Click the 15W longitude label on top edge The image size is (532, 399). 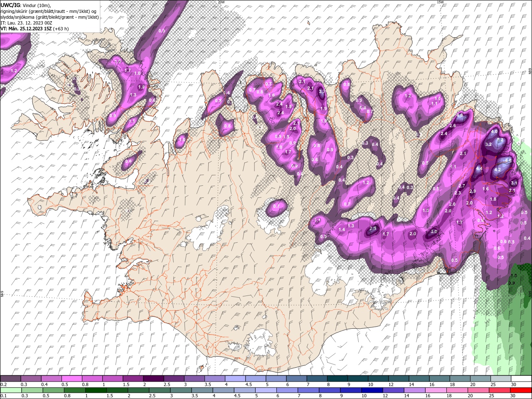(x=440, y=2)
